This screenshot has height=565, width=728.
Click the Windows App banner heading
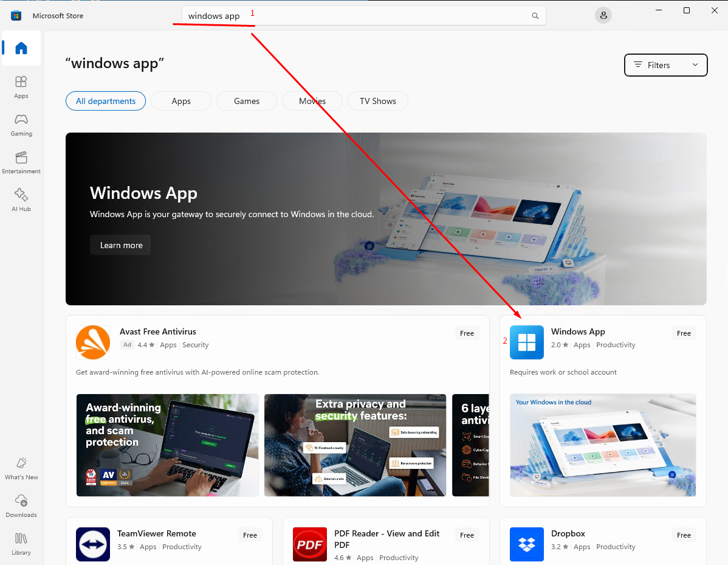[x=143, y=193]
